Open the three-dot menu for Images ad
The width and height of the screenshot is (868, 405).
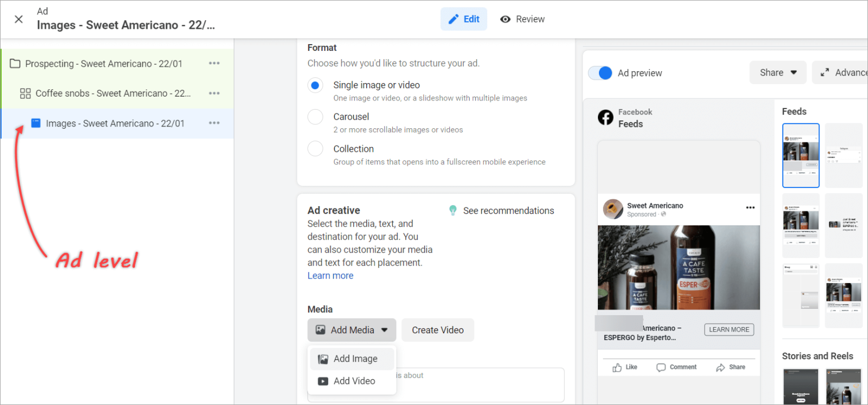[214, 123]
